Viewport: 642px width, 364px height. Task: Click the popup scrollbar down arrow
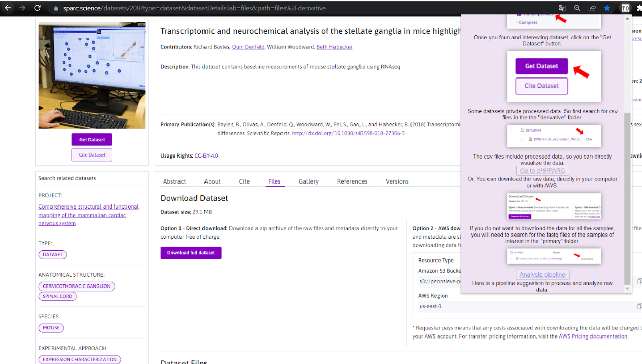point(627,289)
